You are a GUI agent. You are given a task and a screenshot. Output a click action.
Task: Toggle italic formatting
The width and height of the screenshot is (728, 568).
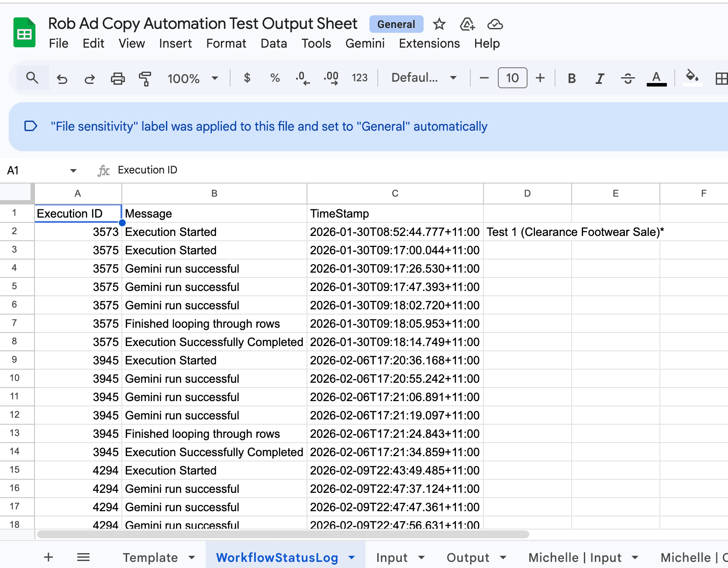pos(600,79)
